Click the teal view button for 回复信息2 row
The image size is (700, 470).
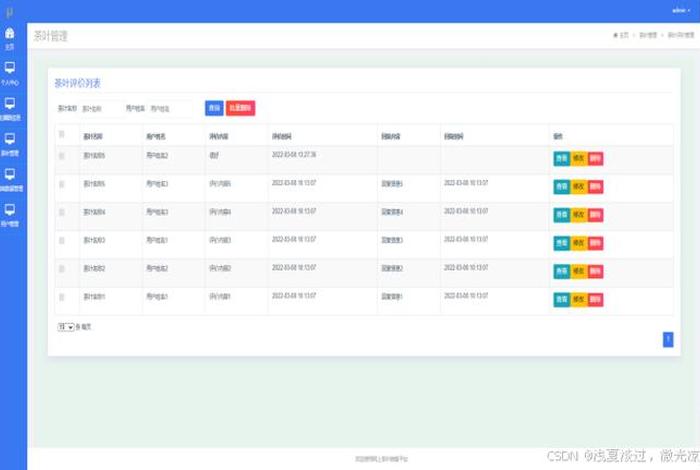click(562, 271)
